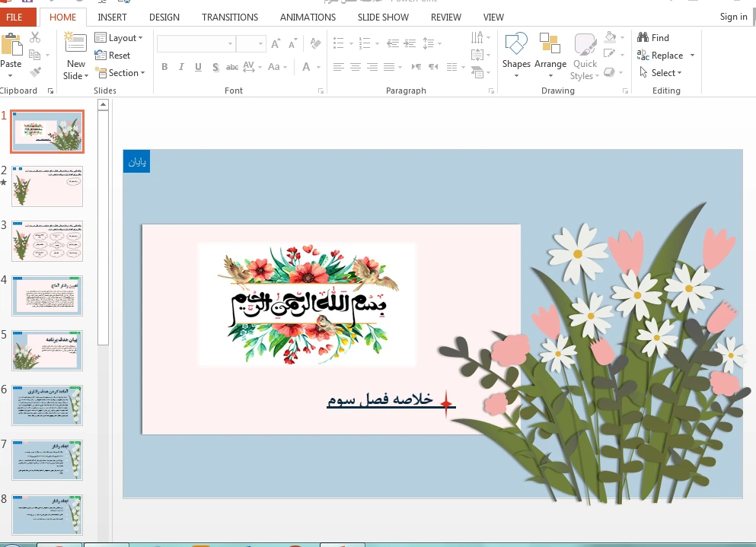
Task: Select slide 4 thumbnail
Action: (x=47, y=296)
